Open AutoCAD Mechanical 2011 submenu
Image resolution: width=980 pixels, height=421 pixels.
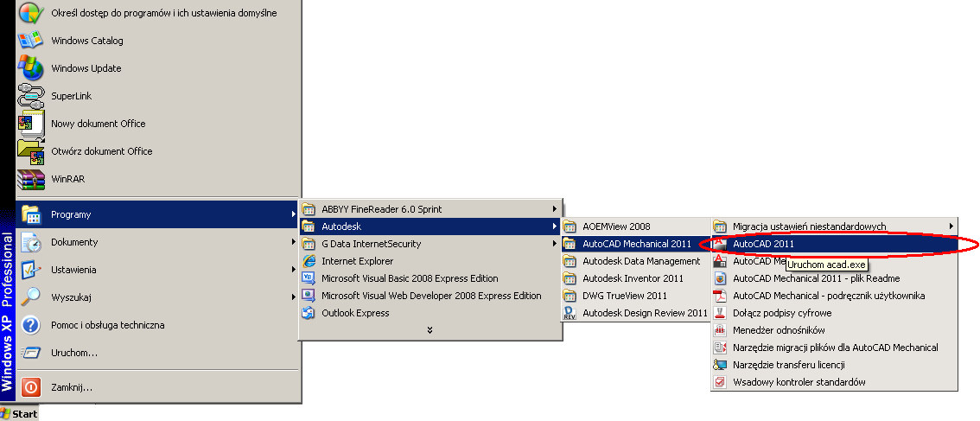(x=634, y=243)
